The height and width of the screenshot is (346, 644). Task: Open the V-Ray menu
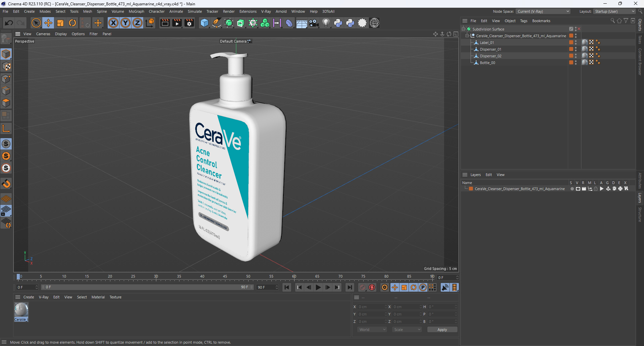coord(266,11)
